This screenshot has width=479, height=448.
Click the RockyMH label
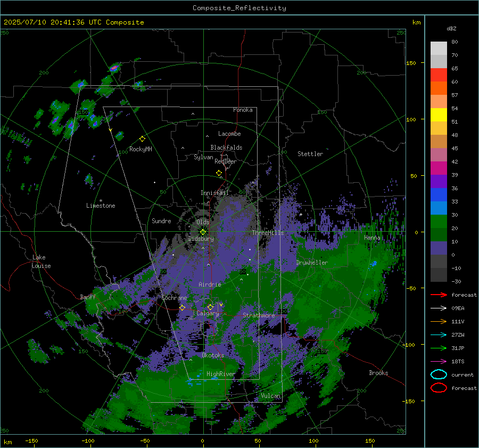click(141, 149)
